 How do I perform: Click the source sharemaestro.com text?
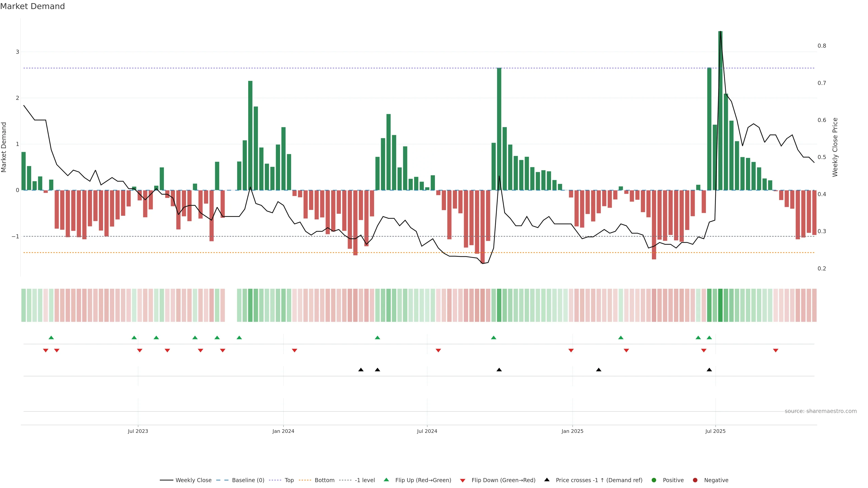tap(821, 411)
